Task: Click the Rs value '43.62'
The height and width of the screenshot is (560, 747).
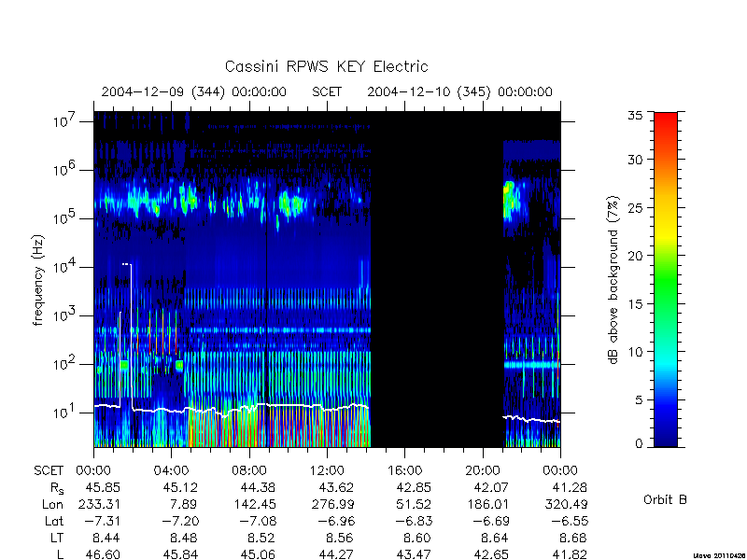Action: point(336,487)
